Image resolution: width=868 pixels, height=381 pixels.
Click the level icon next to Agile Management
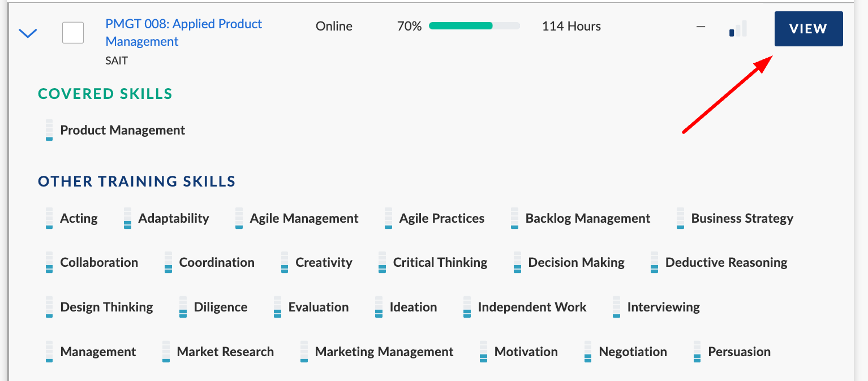pyautogui.click(x=239, y=218)
